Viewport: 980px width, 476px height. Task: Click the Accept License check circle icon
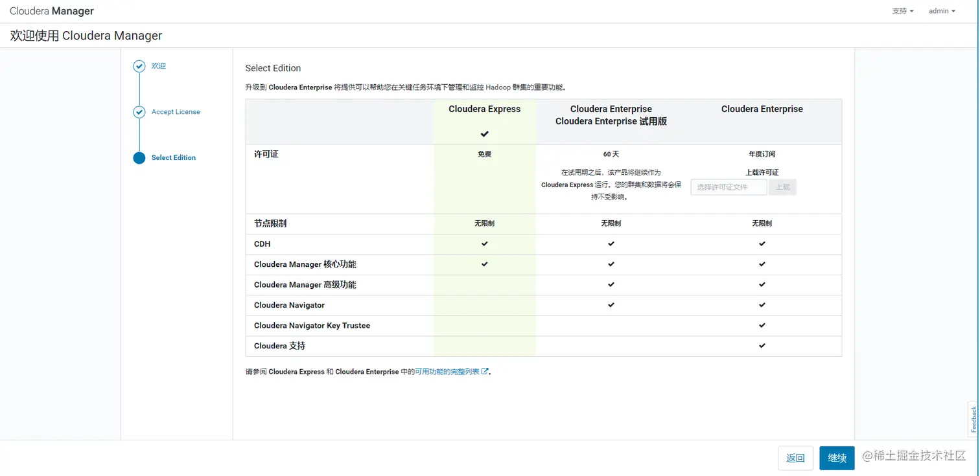(x=139, y=112)
